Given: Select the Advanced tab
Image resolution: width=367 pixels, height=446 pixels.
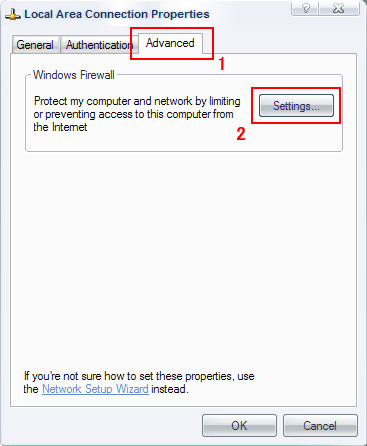Looking at the screenshot, I should pos(170,43).
